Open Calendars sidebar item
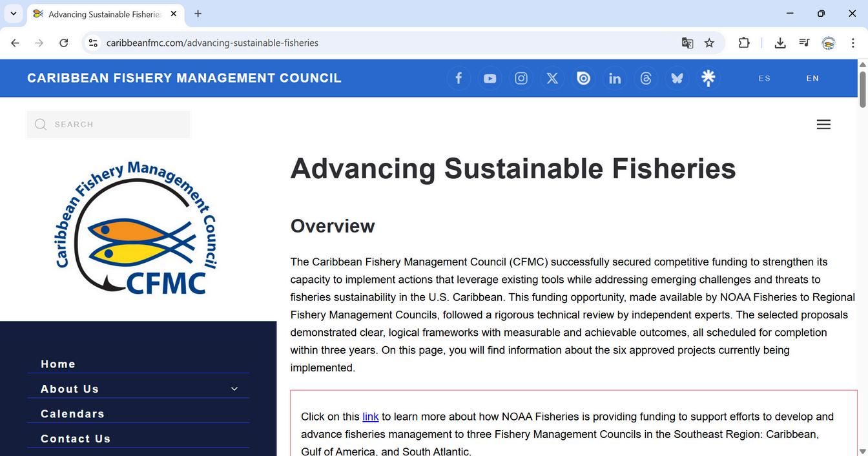Image resolution: width=868 pixels, height=456 pixels. 72,414
